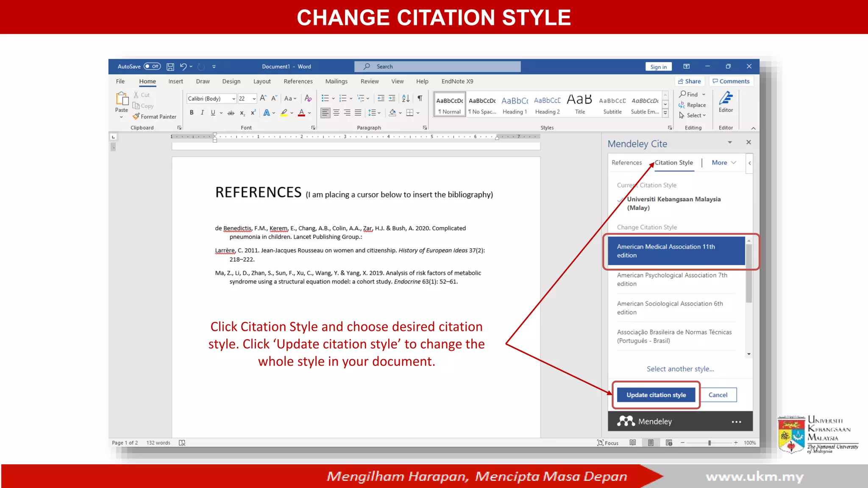Choose American Sociological Association 6th edition
868x488 pixels.
pos(676,308)
